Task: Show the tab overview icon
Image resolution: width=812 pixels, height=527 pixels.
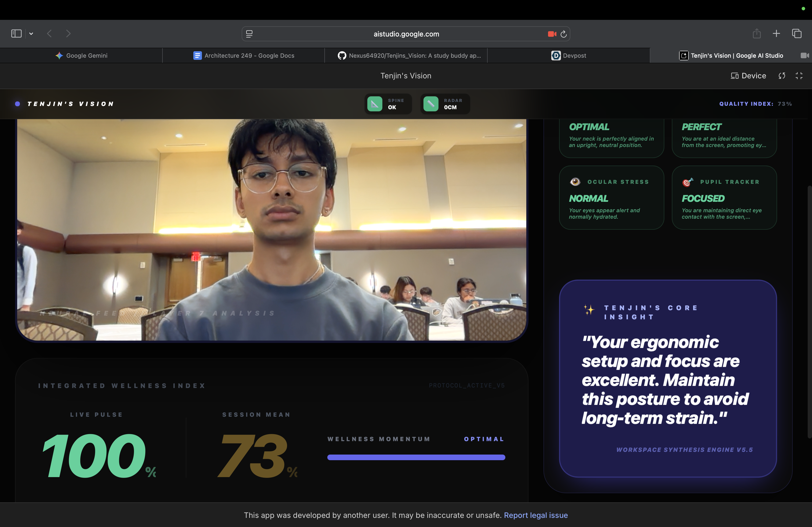Action: point(797,33)
